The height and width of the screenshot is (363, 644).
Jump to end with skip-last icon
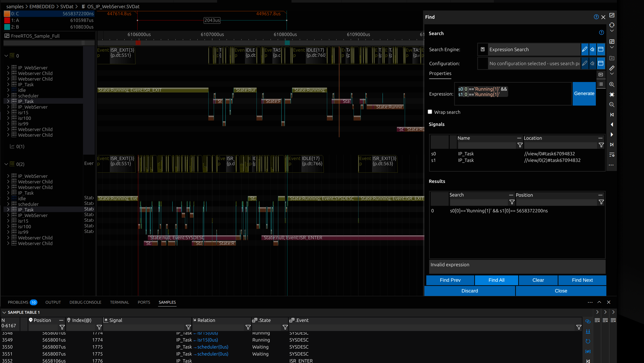click(611, 145)
